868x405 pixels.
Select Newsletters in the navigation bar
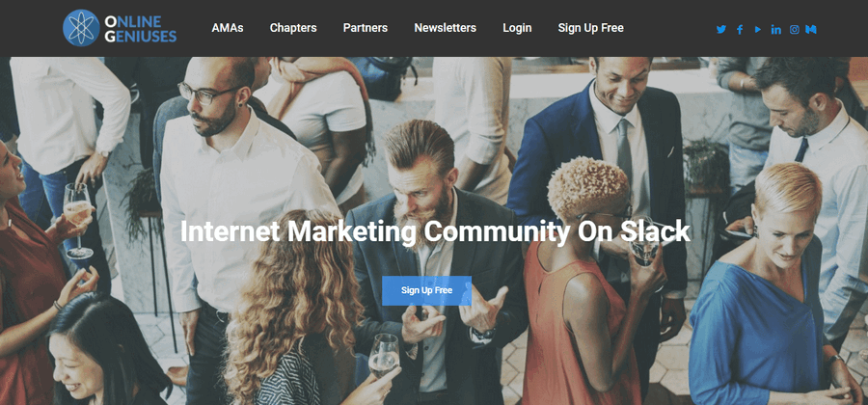click(445, 28)
